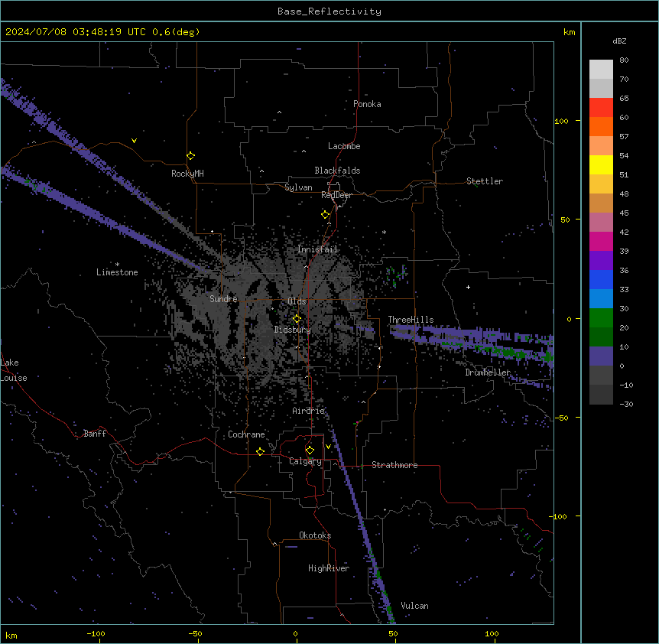659x644 pixels.
Task: Click the yellow diamond marker south of RedDeer
Action: point(325,215)
